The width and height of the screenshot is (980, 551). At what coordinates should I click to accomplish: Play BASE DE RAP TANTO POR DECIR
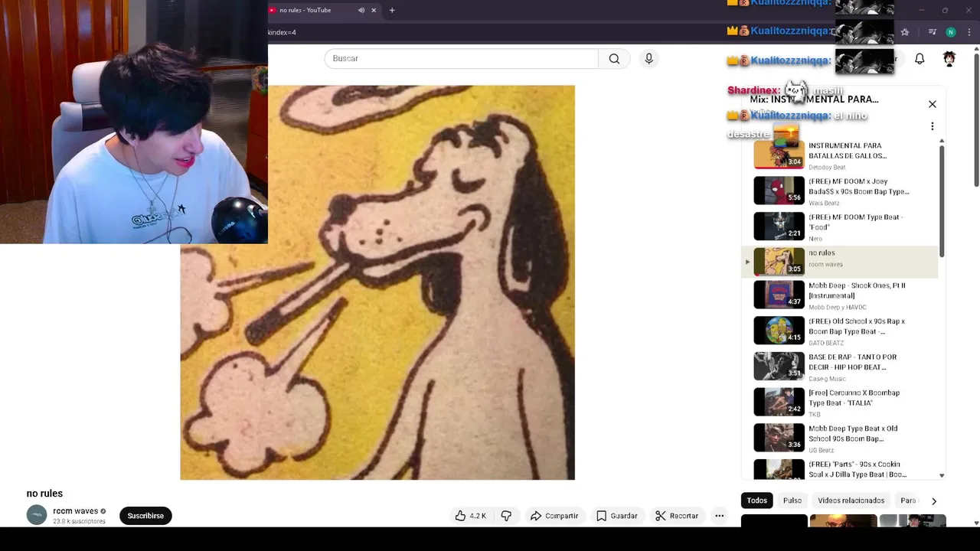841,367
